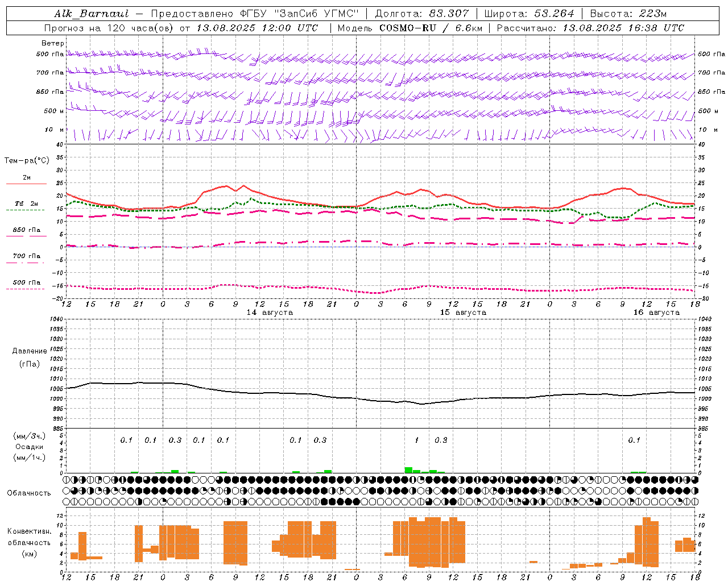Image resolution: width=728 pixels, height=582 pixels.
Task: Click the 10 м wind level label on left axis
Action: 54,130
